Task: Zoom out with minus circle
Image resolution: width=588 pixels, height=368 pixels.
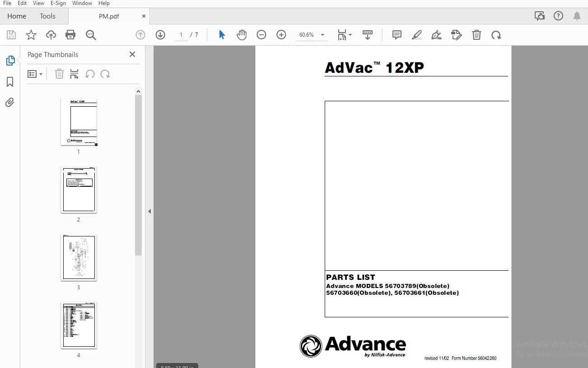Action: (x=261, y=35)
